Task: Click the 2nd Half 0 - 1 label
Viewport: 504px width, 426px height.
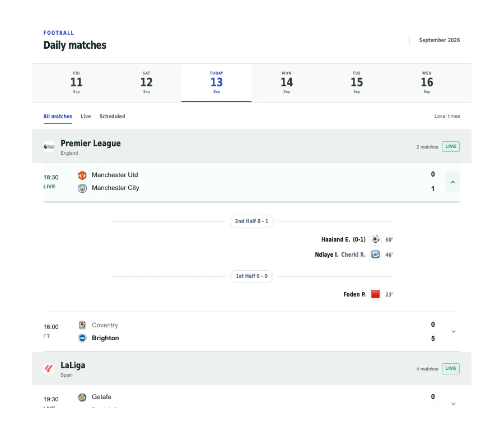Action: [251, 221]
